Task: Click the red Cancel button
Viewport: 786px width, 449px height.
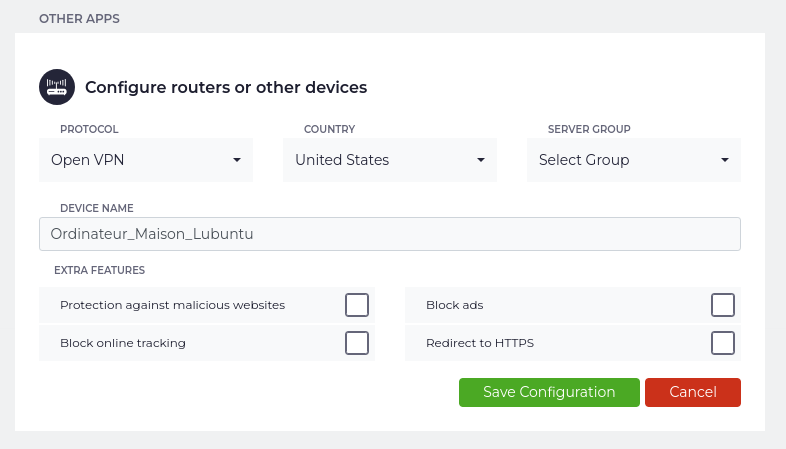Action: [693, 392]
